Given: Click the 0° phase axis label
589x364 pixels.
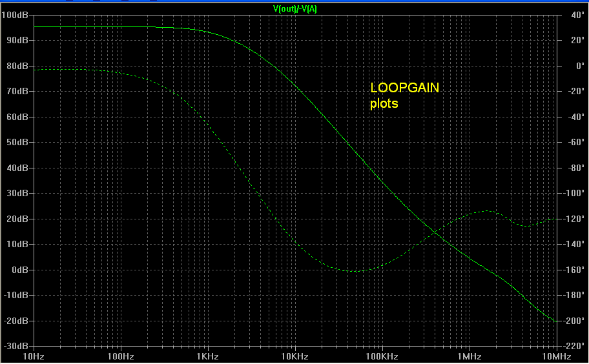Looking at the screenshot, I should pyautogui.click(x=580, y=66).
